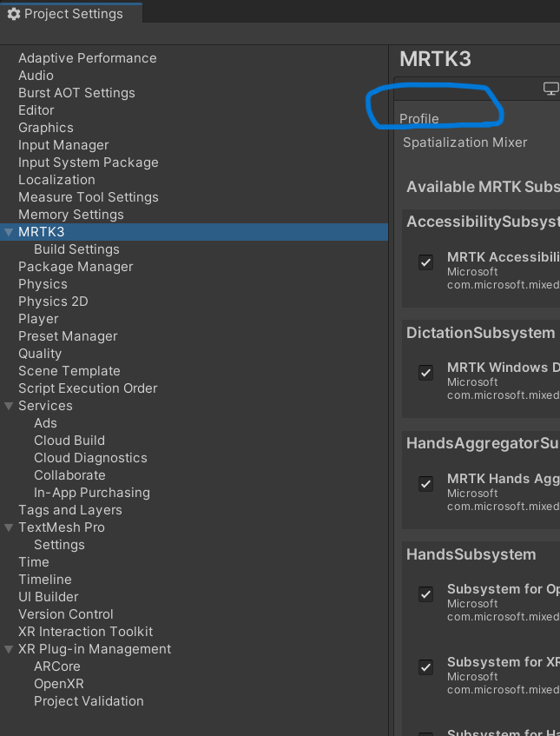The height and width of the screenshot is (736, 560).
Task: Click the gear icon on Project Settings tab
Action: click(x=11, y=13)
